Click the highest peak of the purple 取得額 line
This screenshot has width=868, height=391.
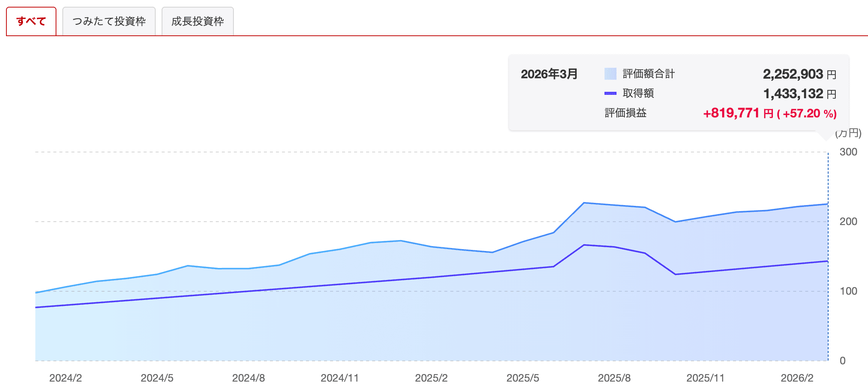(584, 245)
